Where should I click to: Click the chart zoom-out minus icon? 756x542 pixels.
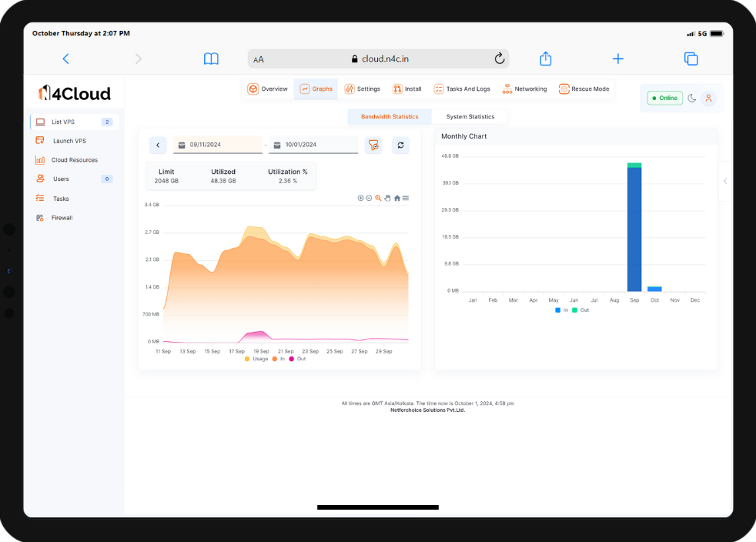[369, 198]
